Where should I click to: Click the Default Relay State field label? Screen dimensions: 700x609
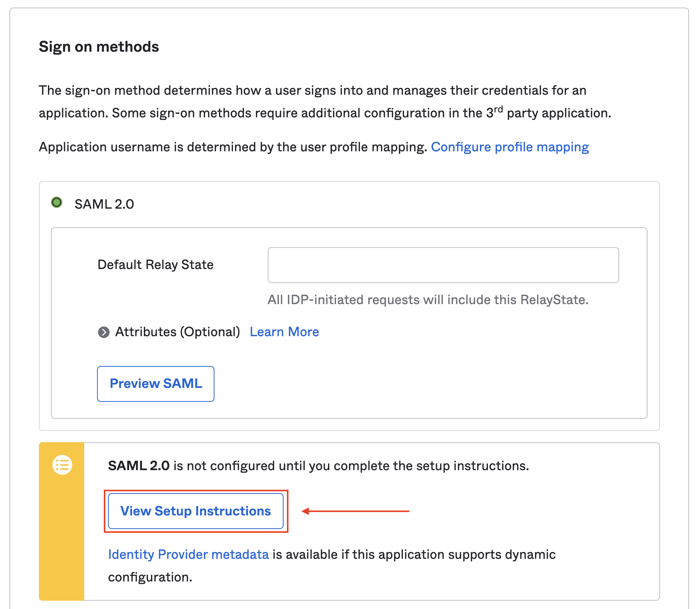click(156, 265)
